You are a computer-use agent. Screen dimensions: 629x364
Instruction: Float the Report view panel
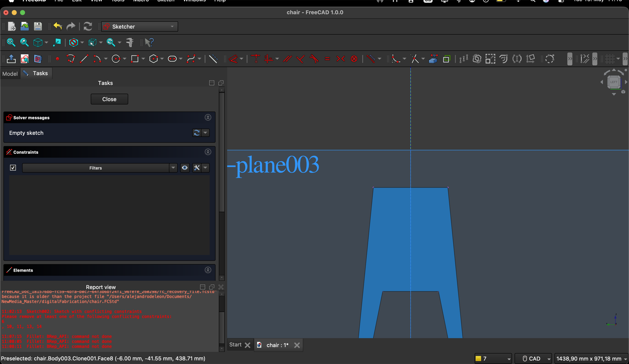click(212, 287)
